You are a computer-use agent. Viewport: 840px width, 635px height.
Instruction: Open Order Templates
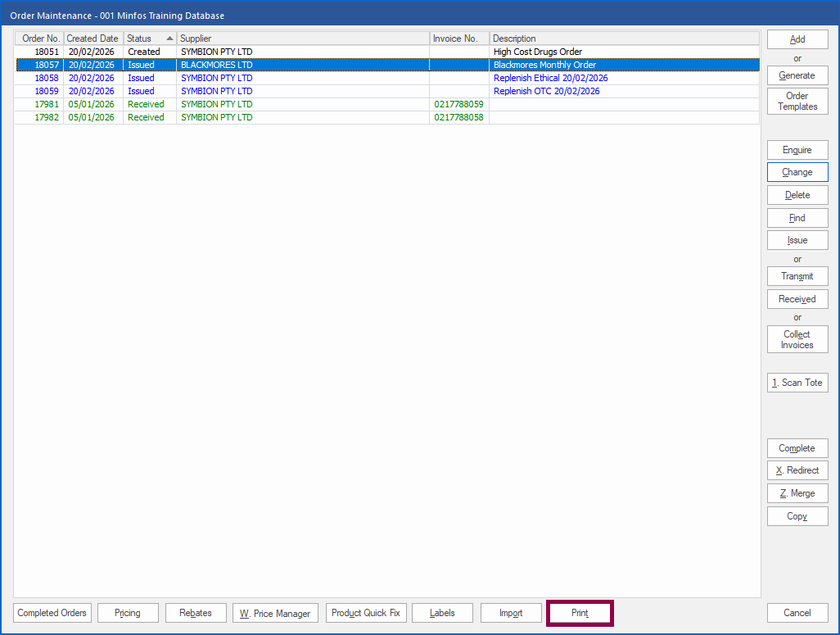click(x=797, y=102)
